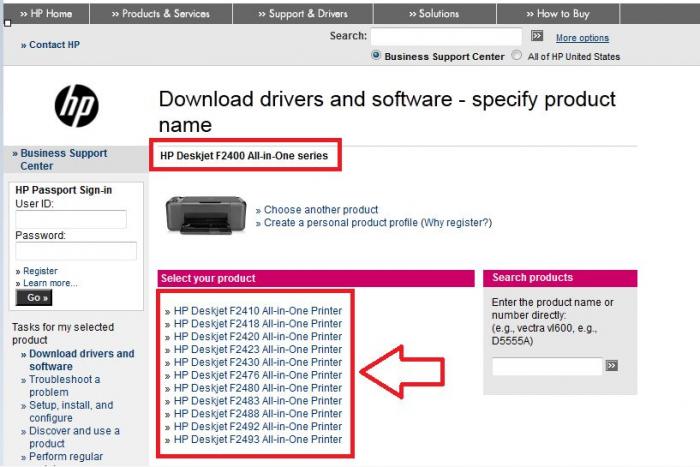Screen dimensions: 700x467
Task: Open Support & Drivers menu
Action: coord(303,14)
